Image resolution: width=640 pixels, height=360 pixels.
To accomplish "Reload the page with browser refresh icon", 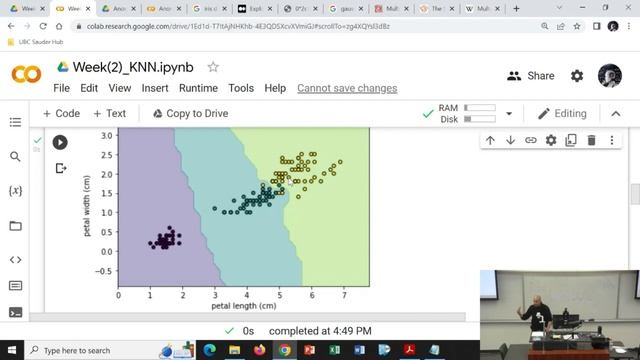I will coord(43,26).
